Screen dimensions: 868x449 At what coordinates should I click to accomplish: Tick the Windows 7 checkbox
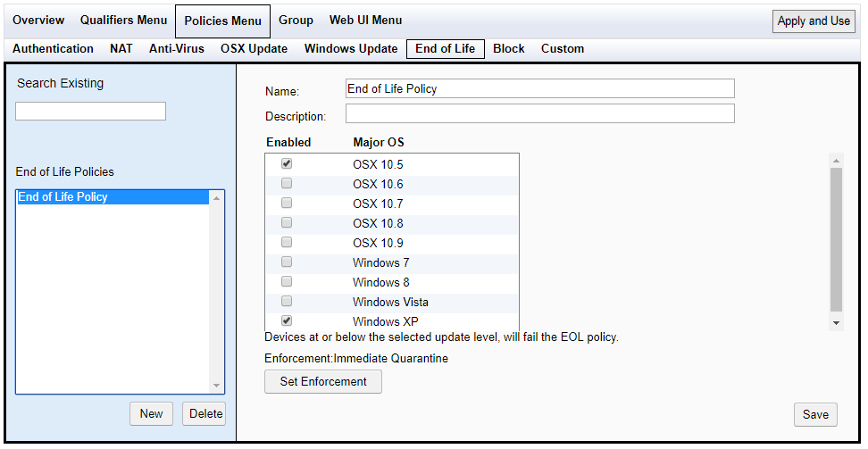click(286, 262)
